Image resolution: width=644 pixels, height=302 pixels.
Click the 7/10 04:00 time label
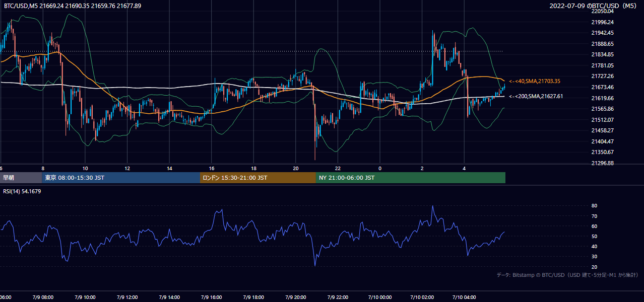pyautogui.click(x=464, y=297)
